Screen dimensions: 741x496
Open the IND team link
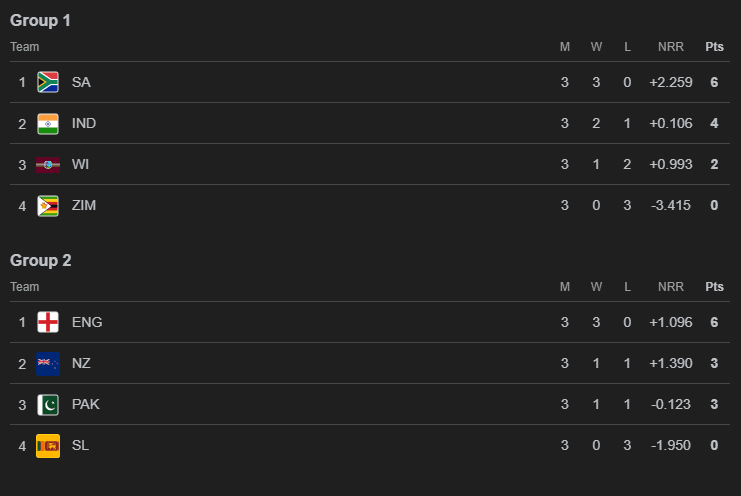click(84, 123)
